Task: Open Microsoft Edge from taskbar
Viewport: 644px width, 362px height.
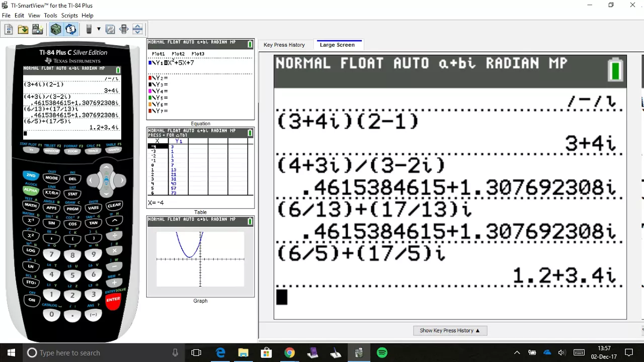Action: [220, 353]
